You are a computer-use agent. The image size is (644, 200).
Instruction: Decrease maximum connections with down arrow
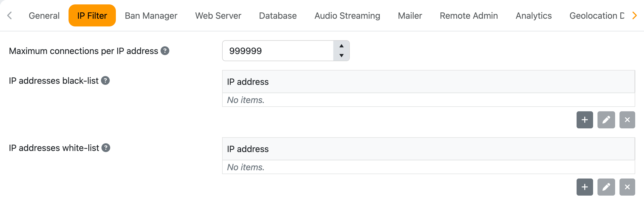click(341, 55)
